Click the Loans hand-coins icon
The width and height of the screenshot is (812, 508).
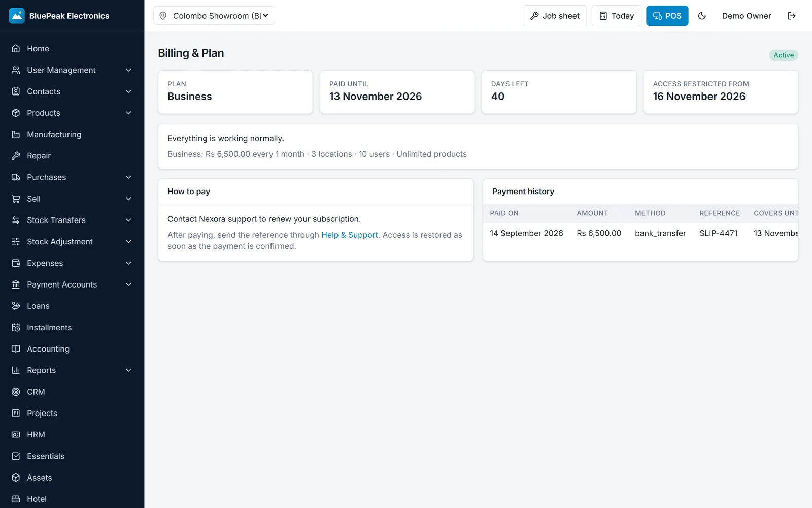coord(16,306)
